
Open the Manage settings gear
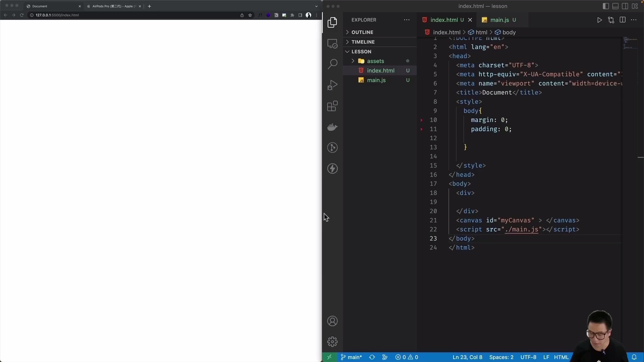point(332,341)
